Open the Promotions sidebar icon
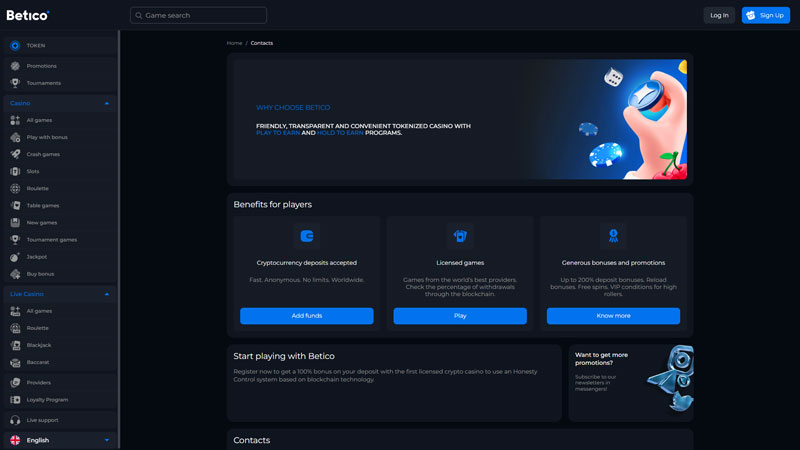Image resolution: width=800 pixels, height=450 pixels. coord(15,66)
